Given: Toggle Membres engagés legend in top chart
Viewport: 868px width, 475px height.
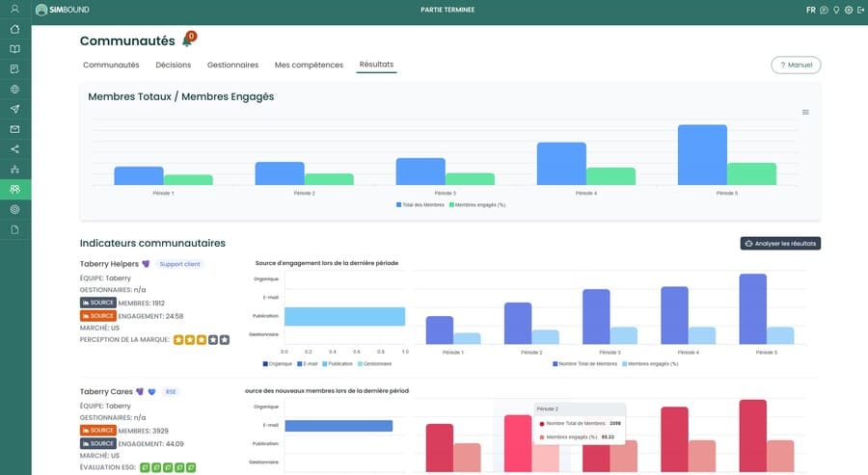Looking at the screenshot, I should click(477, 204).
